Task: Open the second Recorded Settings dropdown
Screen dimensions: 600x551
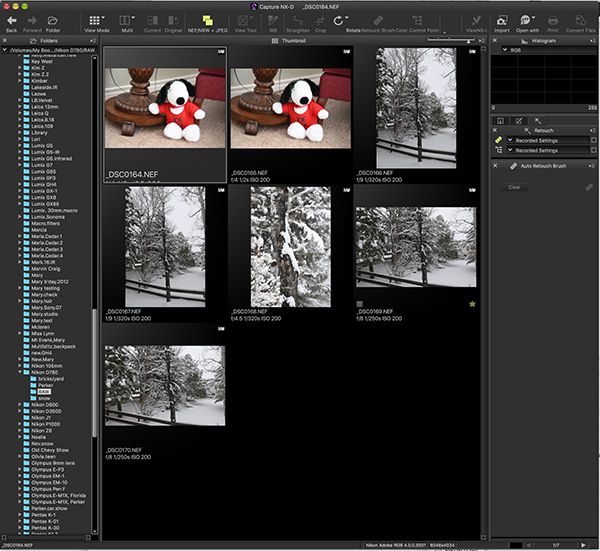Action: tap(510, 150)
